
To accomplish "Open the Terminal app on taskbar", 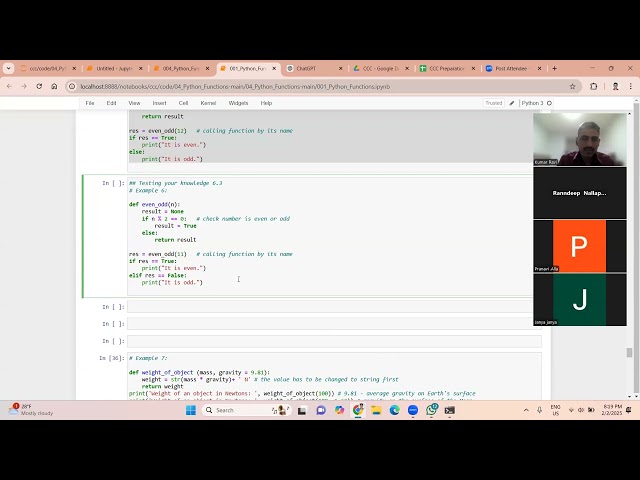I will click(x=450, y=410).
